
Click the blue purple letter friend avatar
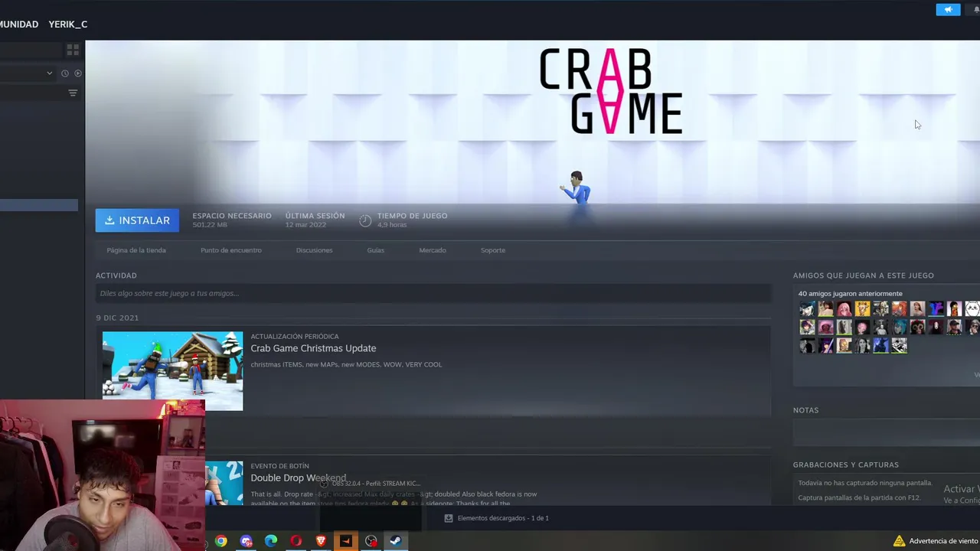936,308
